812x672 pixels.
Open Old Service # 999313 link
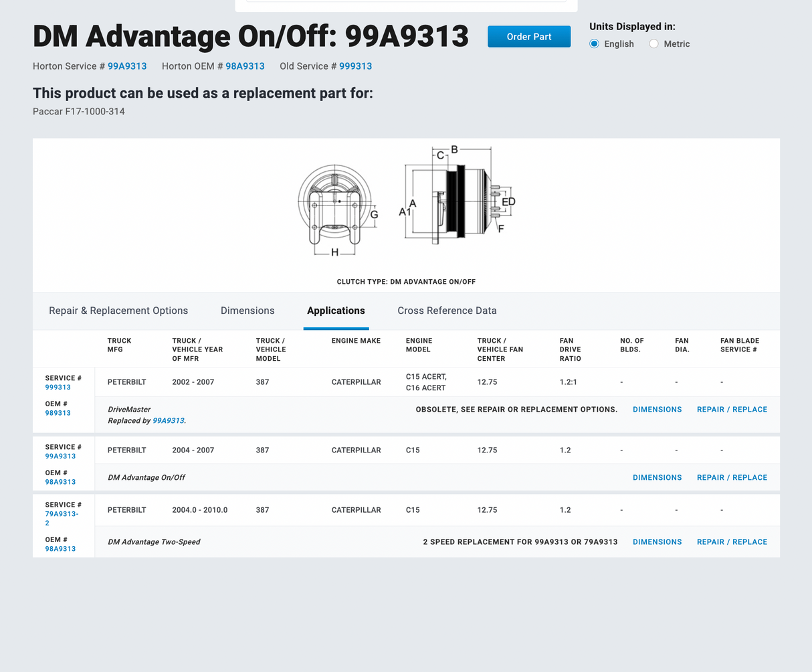click(355, 66)
